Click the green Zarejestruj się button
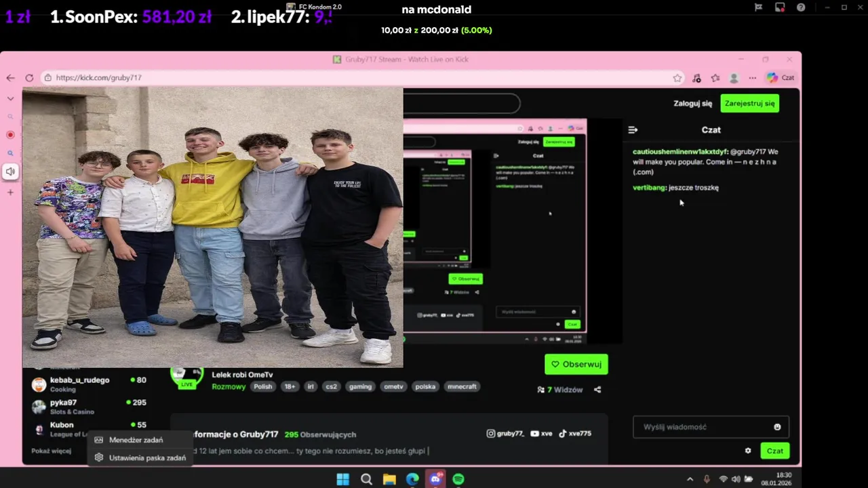 pos(749,104)
